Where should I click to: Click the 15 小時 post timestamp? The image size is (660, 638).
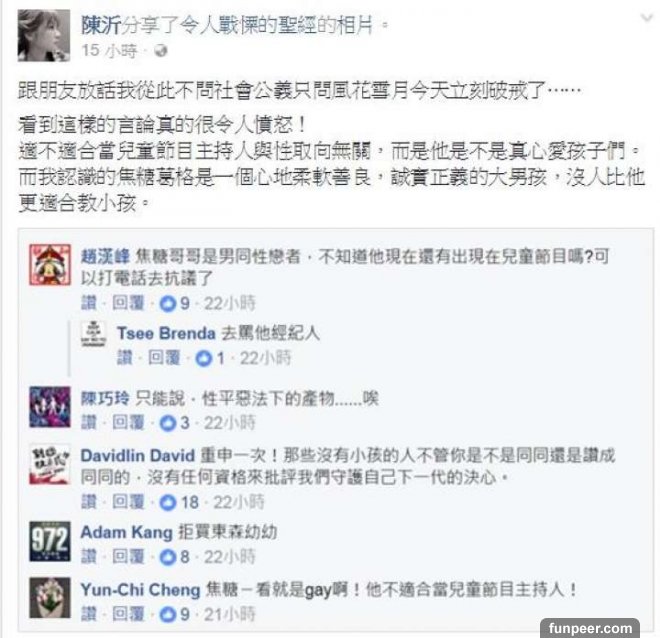click(109, 51)
